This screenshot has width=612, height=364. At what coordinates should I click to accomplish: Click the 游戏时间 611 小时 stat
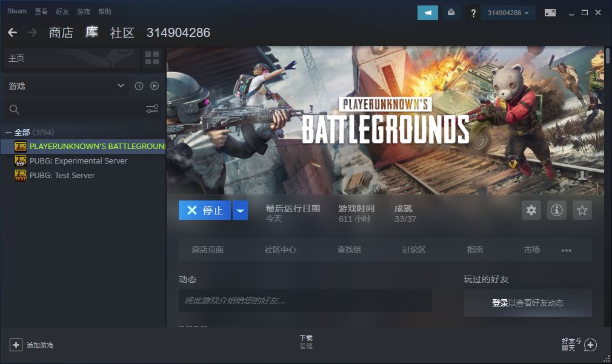coord(356,213)
